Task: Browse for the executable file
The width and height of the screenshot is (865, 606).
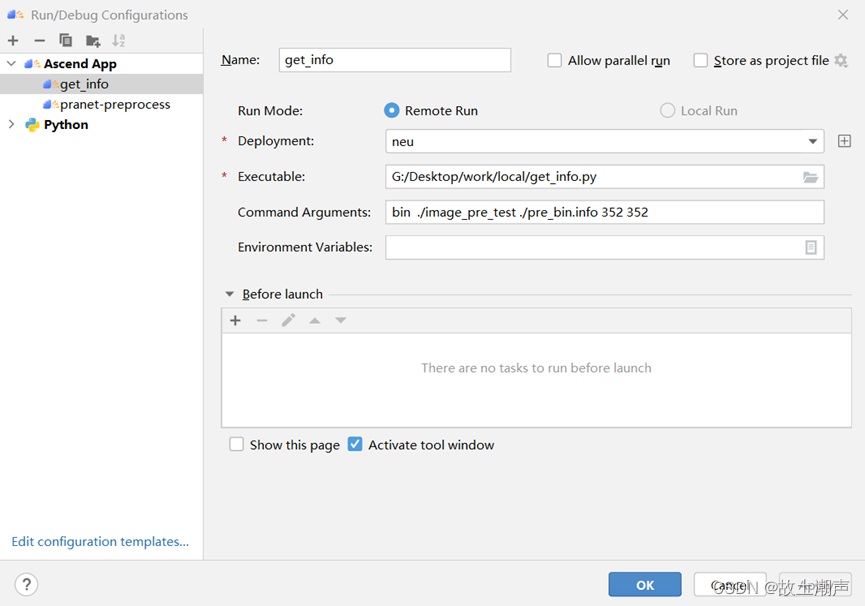Action: (x=810, y=177)
